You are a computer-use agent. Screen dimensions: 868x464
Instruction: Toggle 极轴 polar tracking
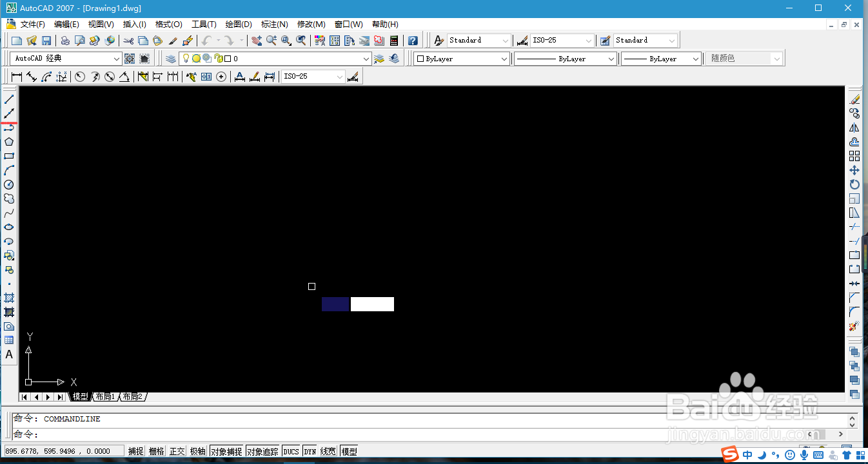click(x=198, y=451)
